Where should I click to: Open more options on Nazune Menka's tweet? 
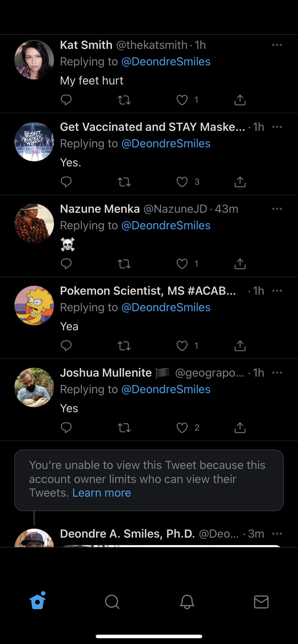point(277,209)
